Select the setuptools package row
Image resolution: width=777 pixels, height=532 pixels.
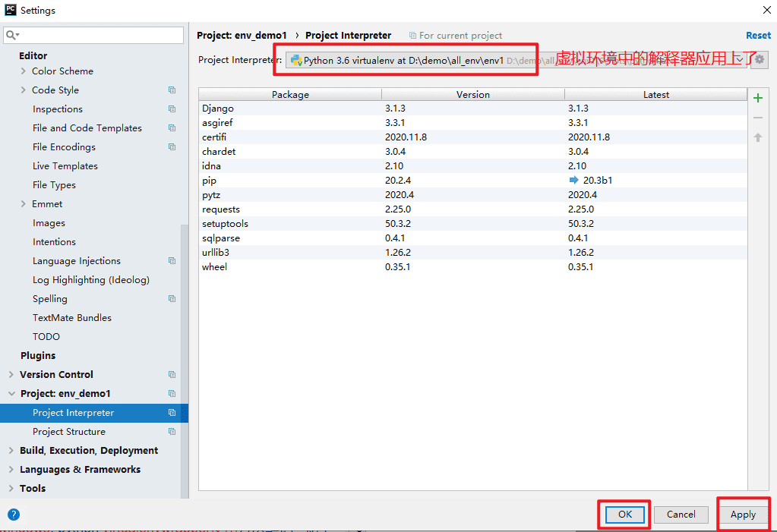coord(472,223)
